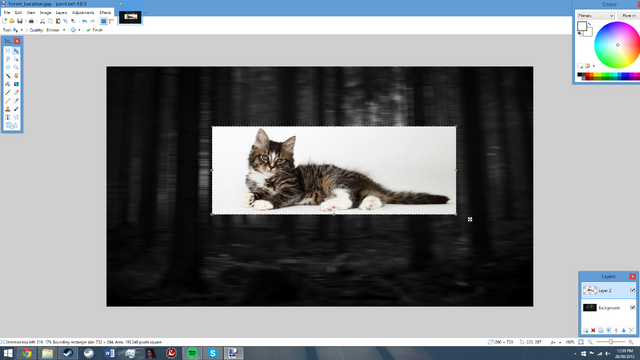
Task: Select the Clone Stamp tool
Action: pos(8,109)
